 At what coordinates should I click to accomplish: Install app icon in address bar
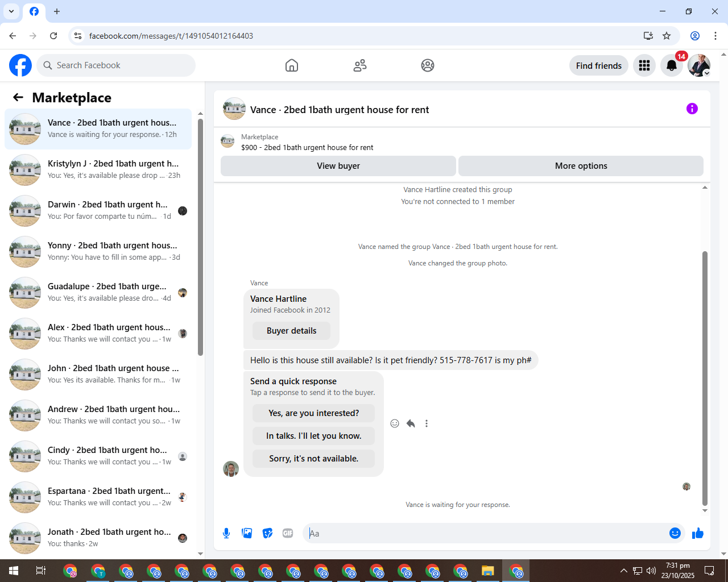[x=648, y=36]
